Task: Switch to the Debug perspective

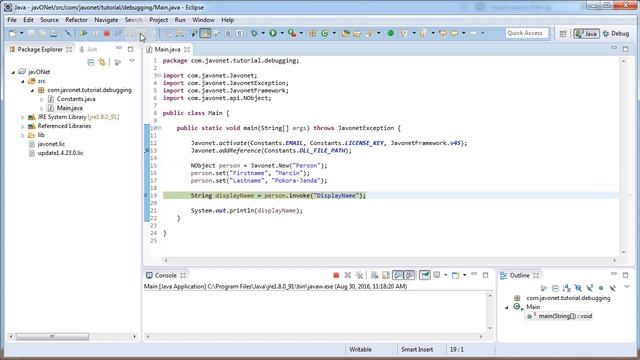Action: pyautogui.click(x=616, y=33)
